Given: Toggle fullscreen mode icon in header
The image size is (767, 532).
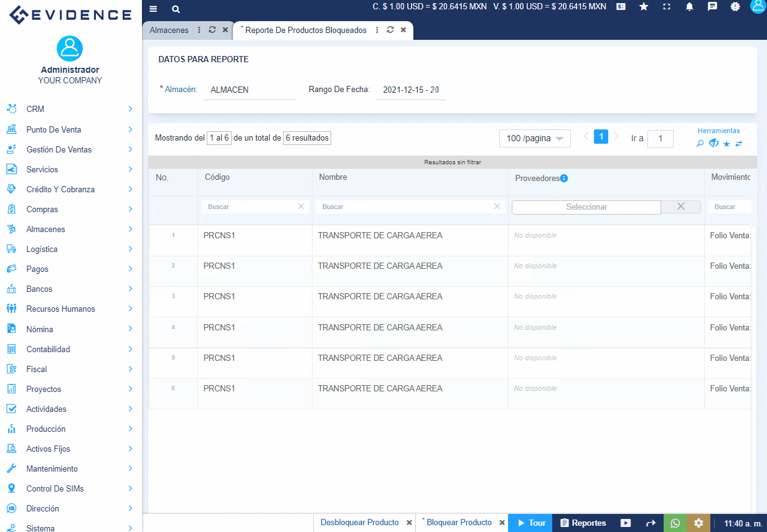Looking at the screenshot, I should [667, 7].
